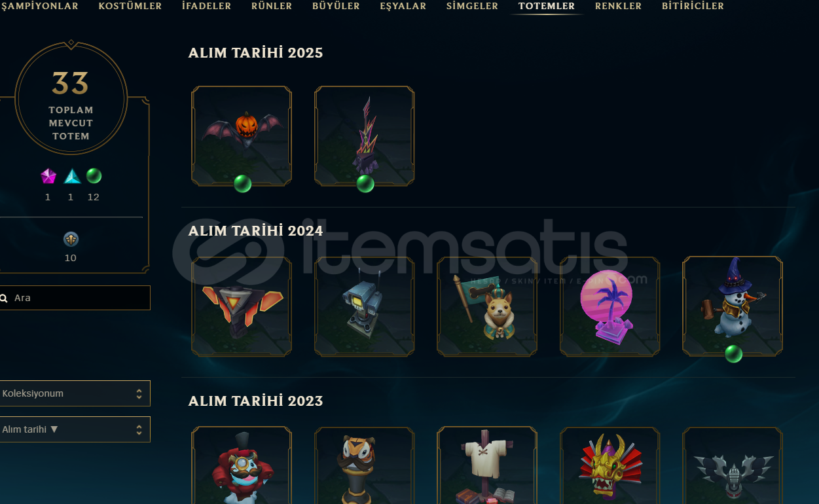
Task: Select the golden dragon mask ward
Action: point(610,465)
